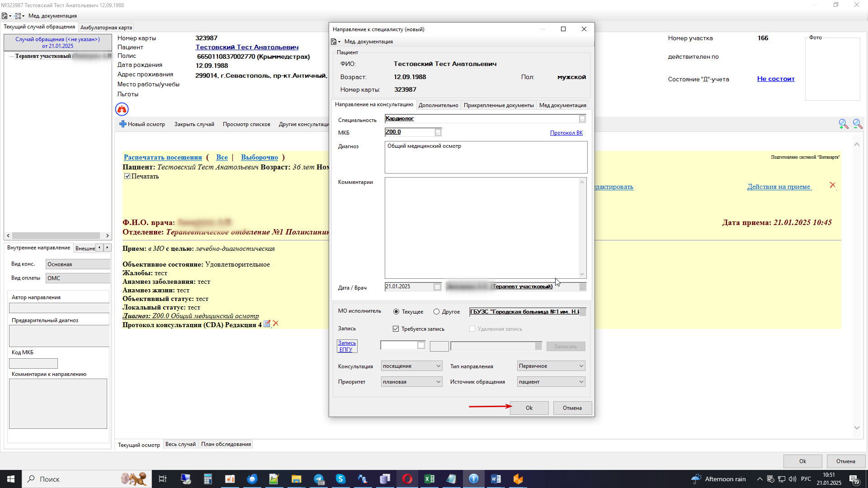The image size is (868, 488).
Task: Click Закрыть случай toolbar item
Action: [194, 124]
